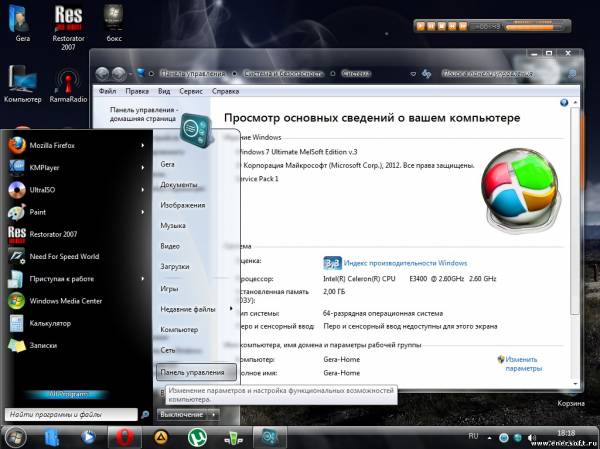600x449 pixels.
Task: Click the Найти программы и файлы field
Action: click(71, 414)
